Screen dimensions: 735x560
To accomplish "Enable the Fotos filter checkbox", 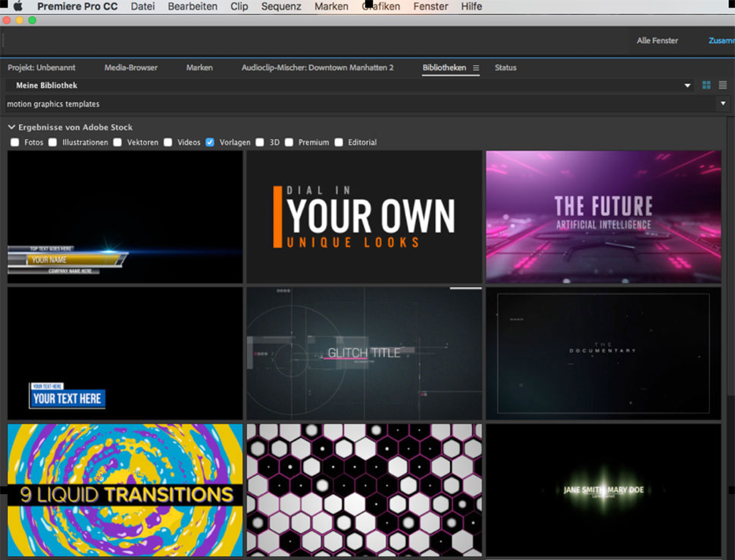I will pyautogui.click(x=15, y=142).
